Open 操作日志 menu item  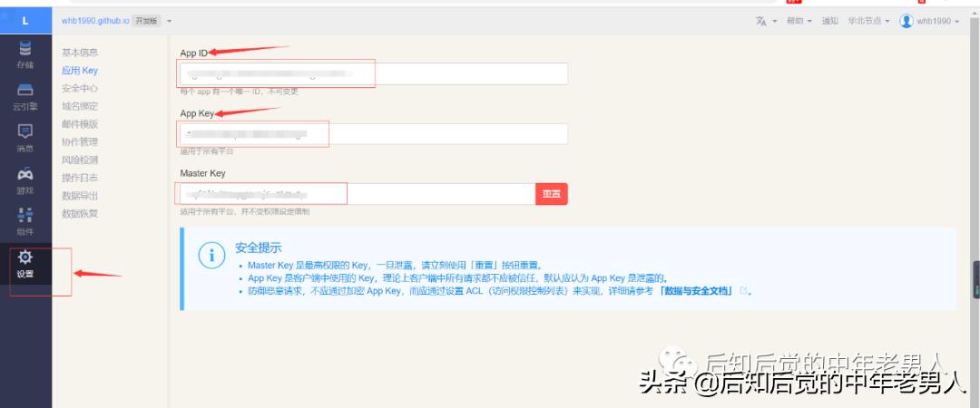(x=80, y=178)
